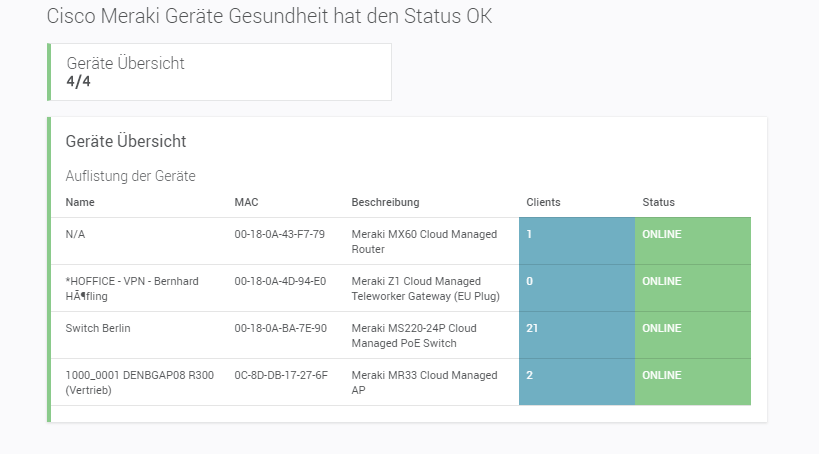Click the Beschreibung column header
Screen dimensions: 819x454
click(x=385, y=202)
